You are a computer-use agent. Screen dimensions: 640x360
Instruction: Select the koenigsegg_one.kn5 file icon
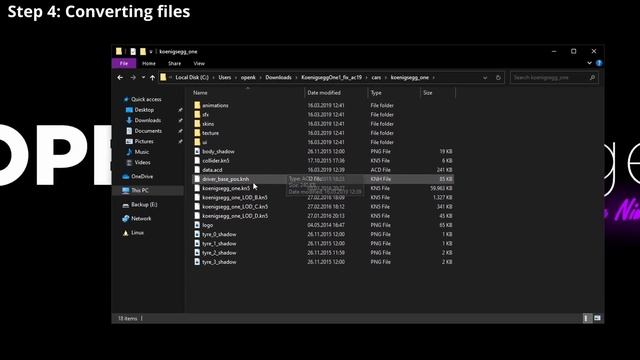click(x=197, y=188)
